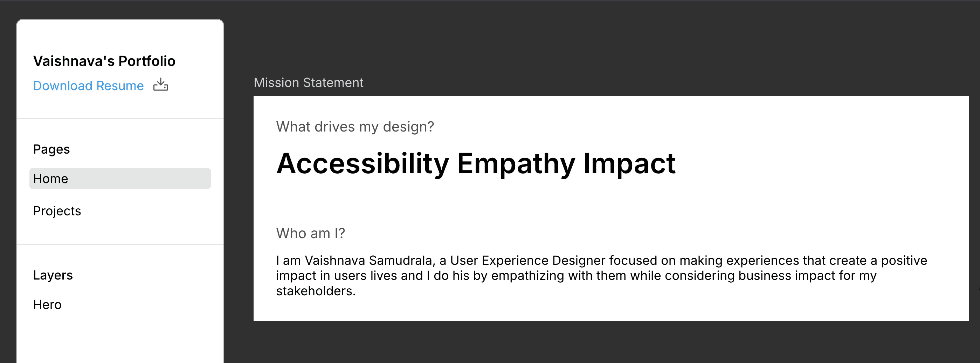Screen dimensions: 980x363
Task: Select the Home page in sidebar
Action: (120, 178)
